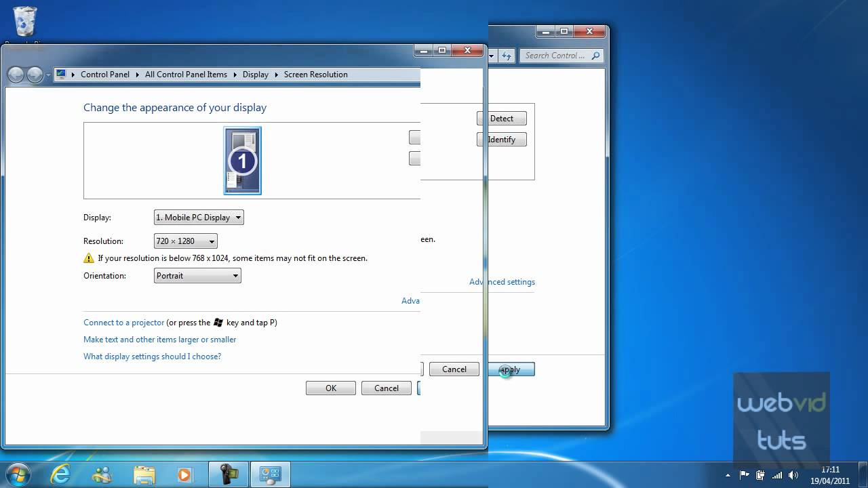This screenshot has height=488, width=868.
Task: Open the volume speaker tray icon
Action: [793, 475]
